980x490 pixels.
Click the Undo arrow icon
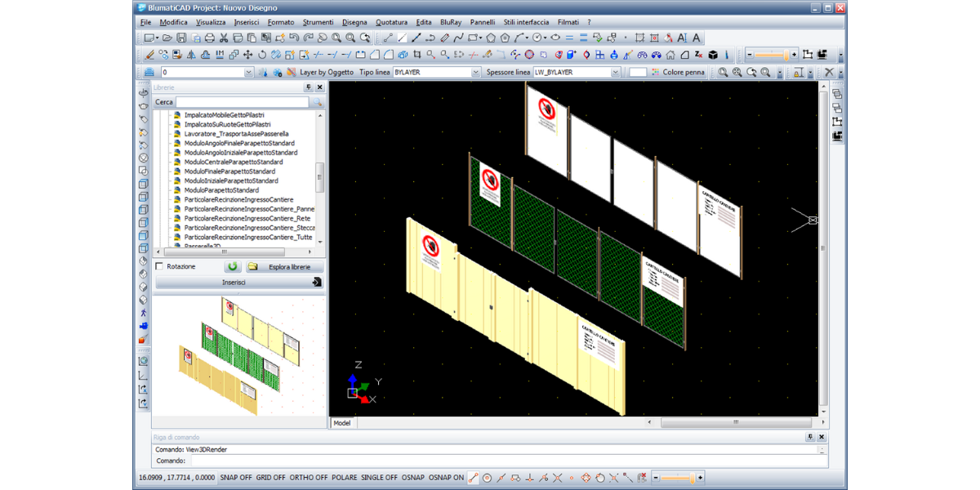pyautogui.click(x=294, y=38)
